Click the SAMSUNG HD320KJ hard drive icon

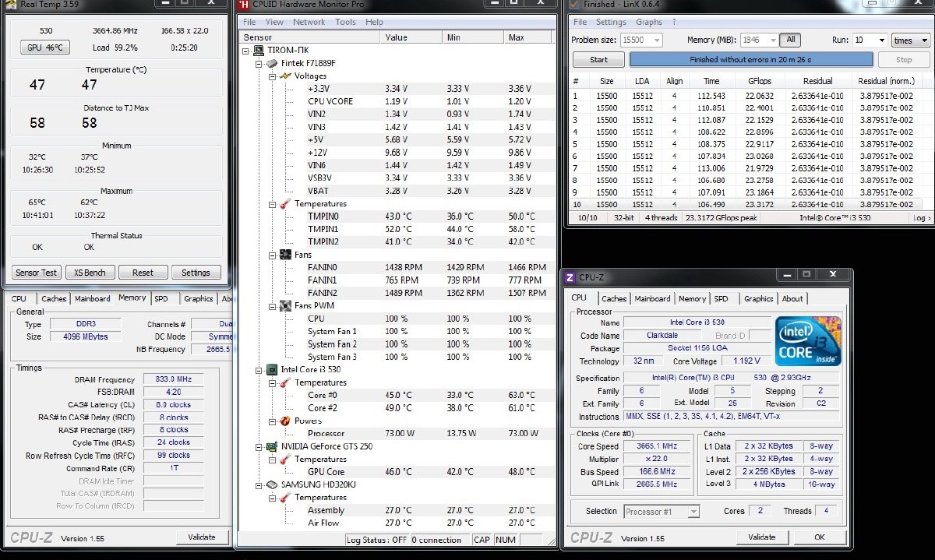(272, 484)
